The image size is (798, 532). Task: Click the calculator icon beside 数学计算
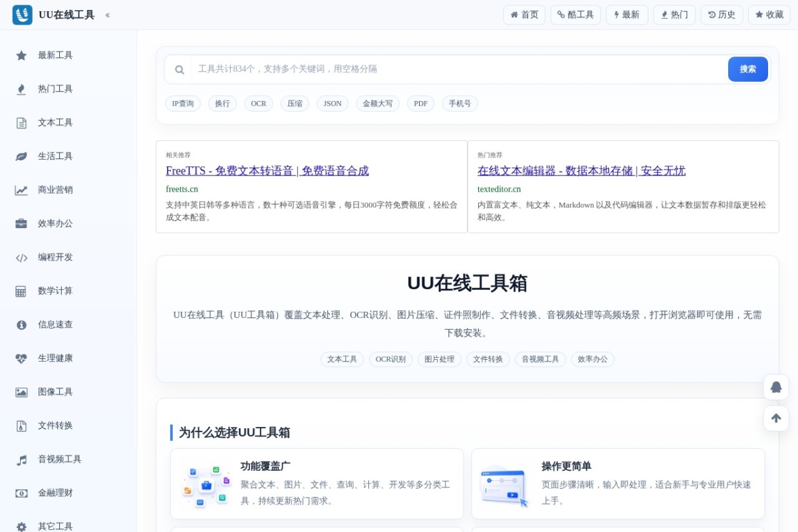(x=21, y=291)
